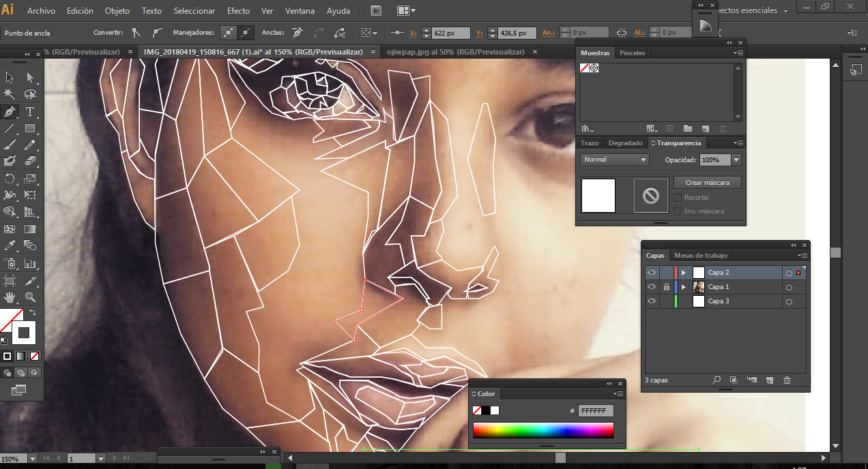Click the Direct Selection arrow tool
The width and height of the screenshot is (868, 469).
(x=30, y=78)
